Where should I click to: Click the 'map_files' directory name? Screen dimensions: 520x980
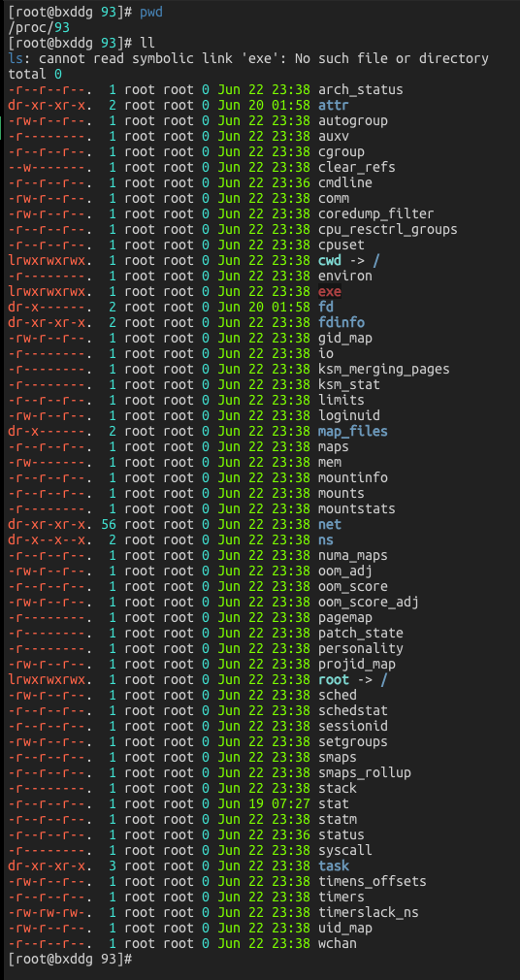coord(352,431)
